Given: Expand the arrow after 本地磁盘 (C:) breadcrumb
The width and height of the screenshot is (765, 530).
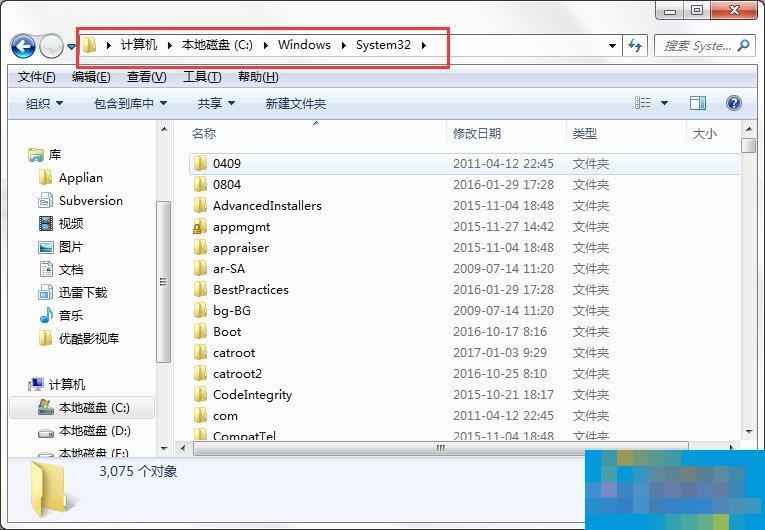Looking at the screenshot, I should 265,45.
